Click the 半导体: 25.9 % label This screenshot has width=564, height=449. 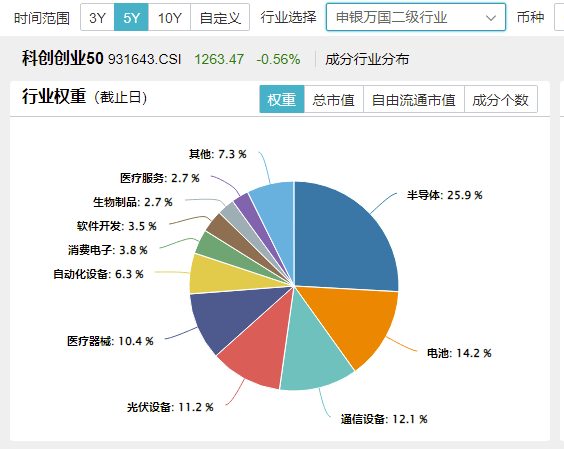(444, 195)
